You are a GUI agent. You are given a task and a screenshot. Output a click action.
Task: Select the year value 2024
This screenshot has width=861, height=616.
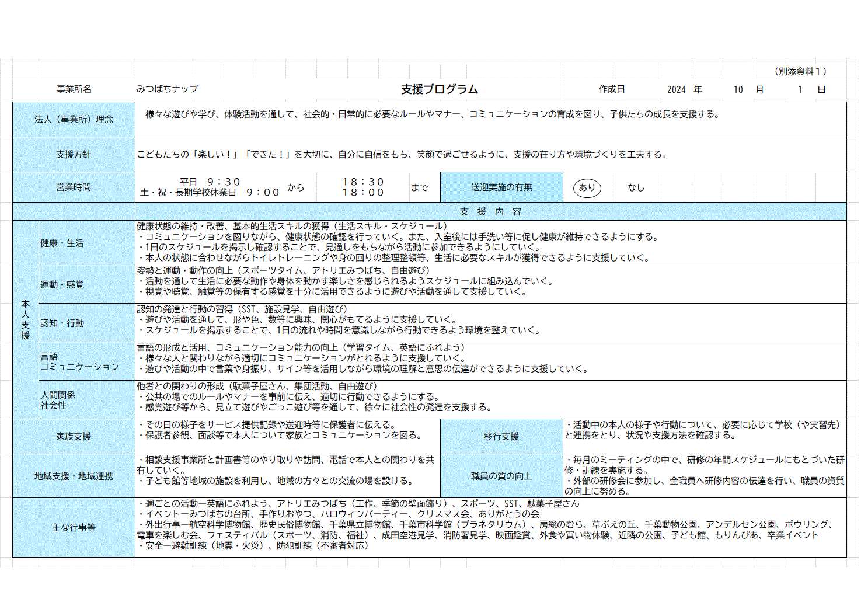676,90
